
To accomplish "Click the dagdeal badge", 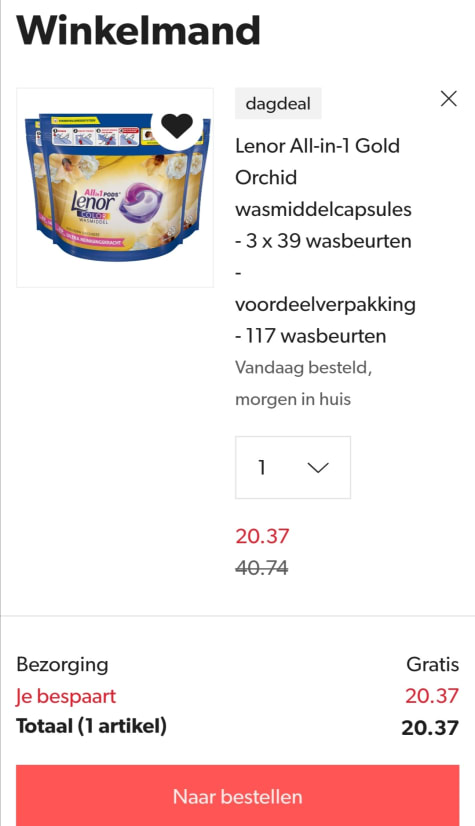I will [278, 103].
